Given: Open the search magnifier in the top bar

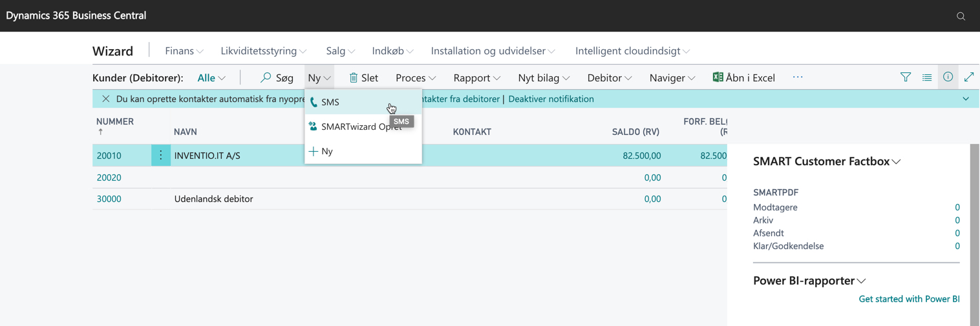Looking at the screenshot, I should click(961, 16).
